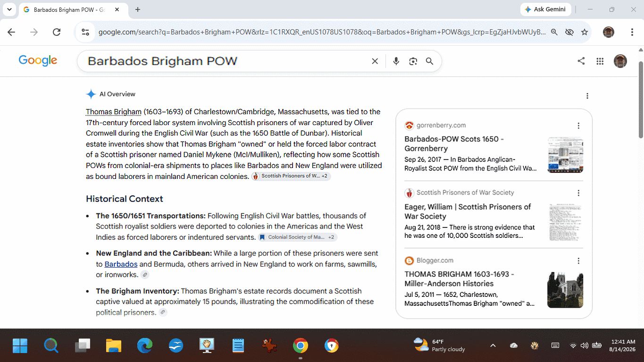
Task: Bookmark this page with the star
Action: [585, 32]
